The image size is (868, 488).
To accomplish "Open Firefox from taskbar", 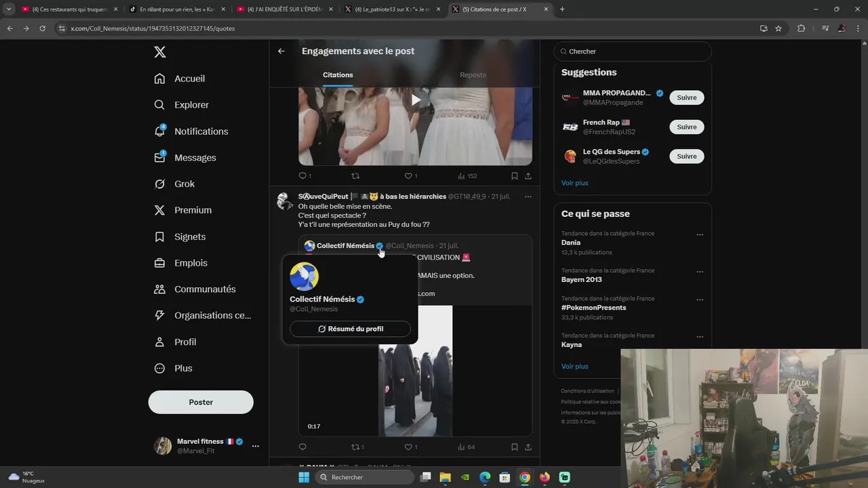I will (x=545, y=477).
